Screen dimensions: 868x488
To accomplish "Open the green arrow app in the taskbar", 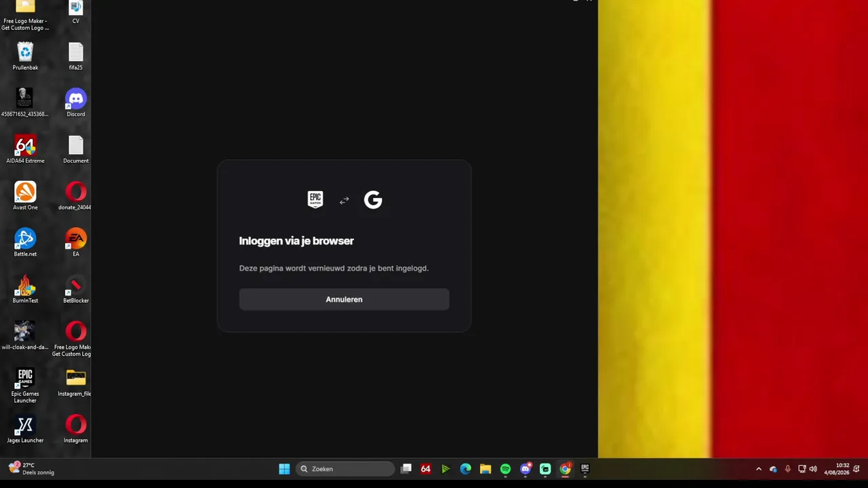I will [x=446, y=469].
